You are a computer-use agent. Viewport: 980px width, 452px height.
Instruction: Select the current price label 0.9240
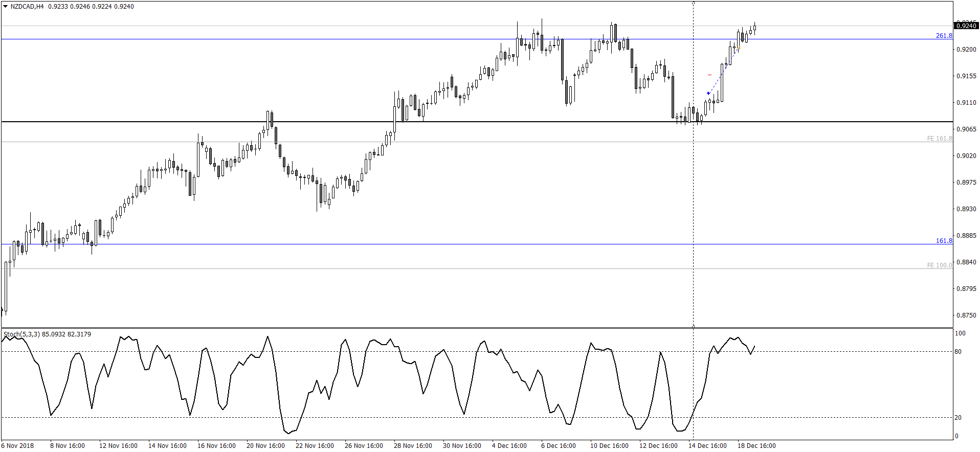coord(966,26)
